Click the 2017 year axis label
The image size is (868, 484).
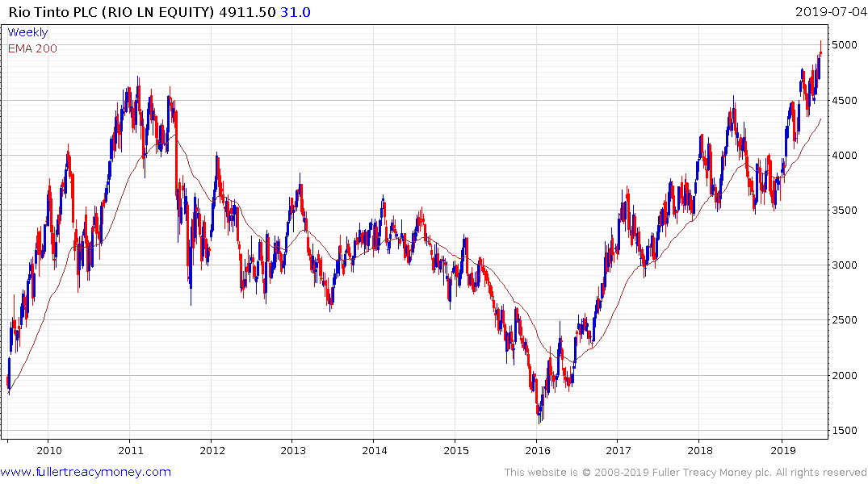(619, 450)
